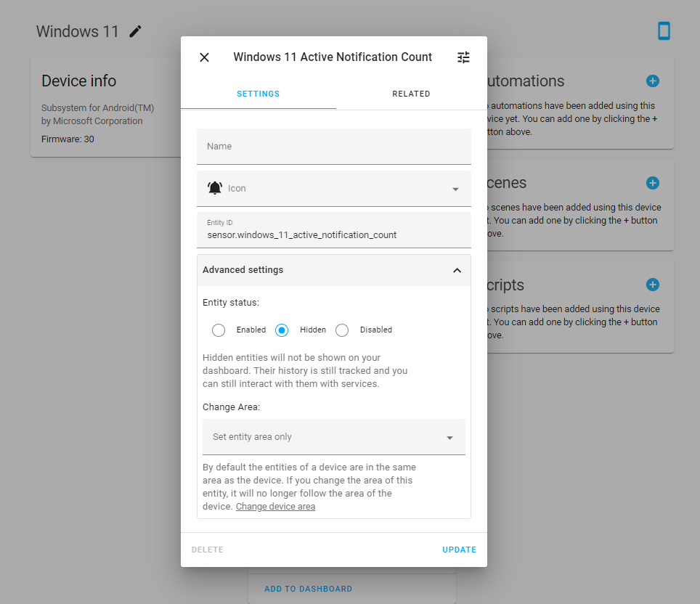Click the mobile device icon at top right
The width and height of the screenshot is (700, 604).
pyautogui.click(x=664, y=30)
